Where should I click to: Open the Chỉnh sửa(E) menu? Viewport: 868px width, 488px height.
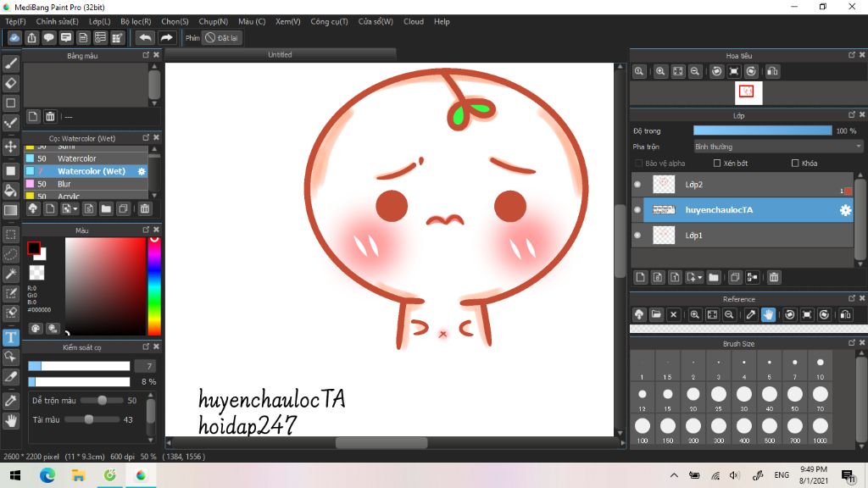[x=57, y=21]
